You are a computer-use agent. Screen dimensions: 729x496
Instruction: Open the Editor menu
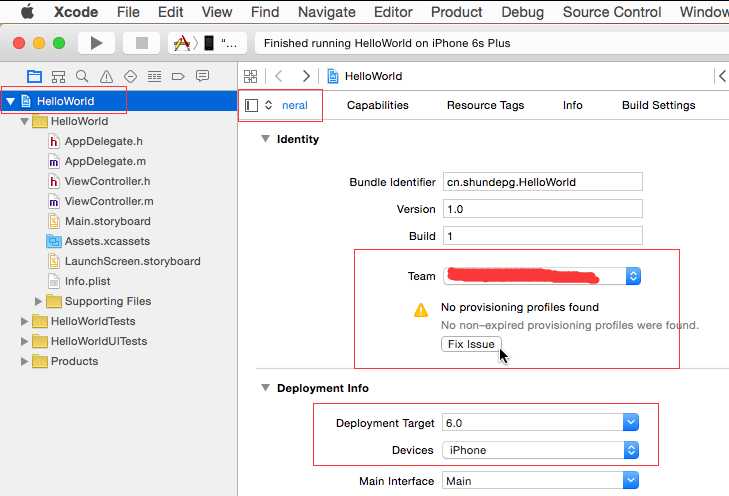coord(393,12)
